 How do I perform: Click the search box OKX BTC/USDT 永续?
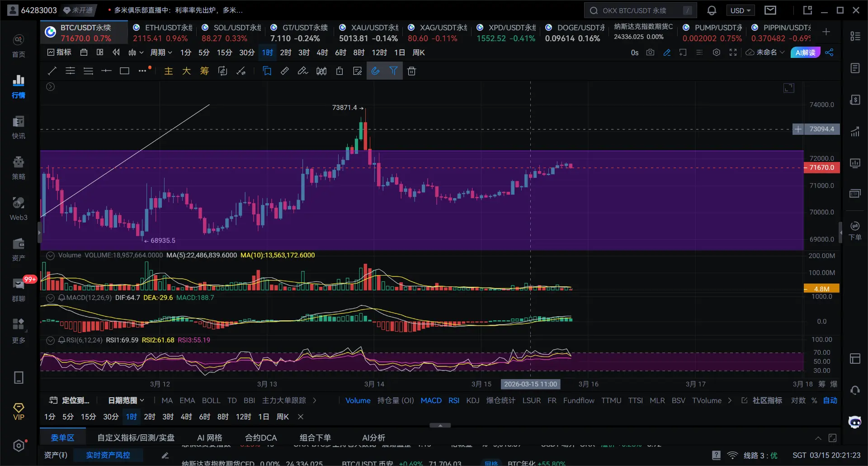click(641, 10)
